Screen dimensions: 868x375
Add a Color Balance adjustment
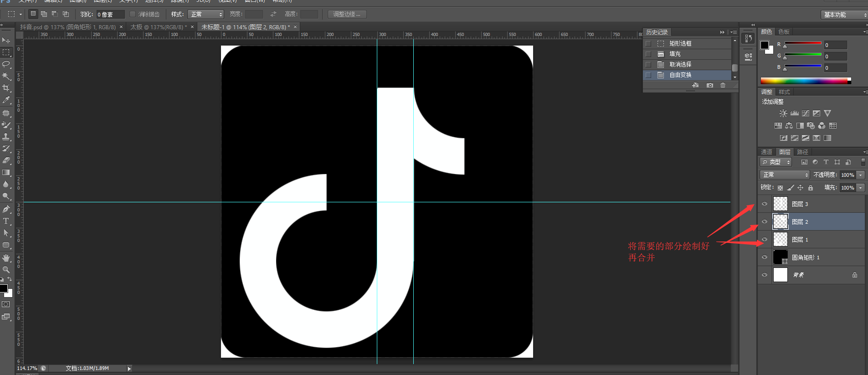click(x=789, y=125)
